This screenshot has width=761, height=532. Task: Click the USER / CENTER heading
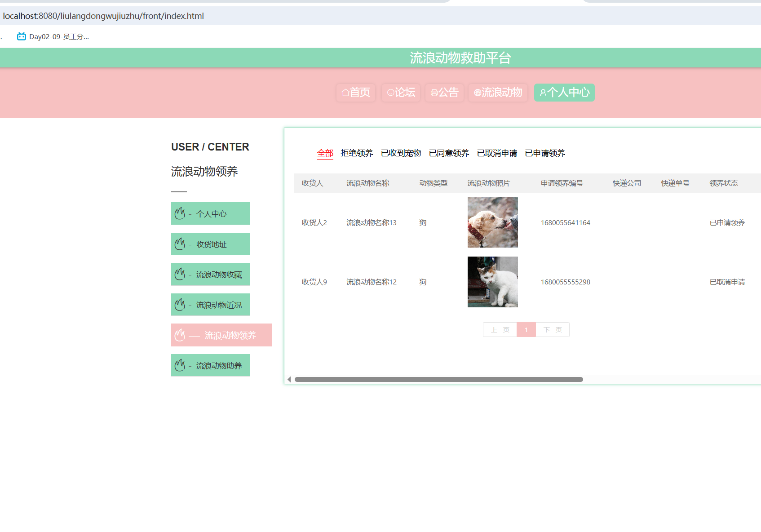(210, 147)
